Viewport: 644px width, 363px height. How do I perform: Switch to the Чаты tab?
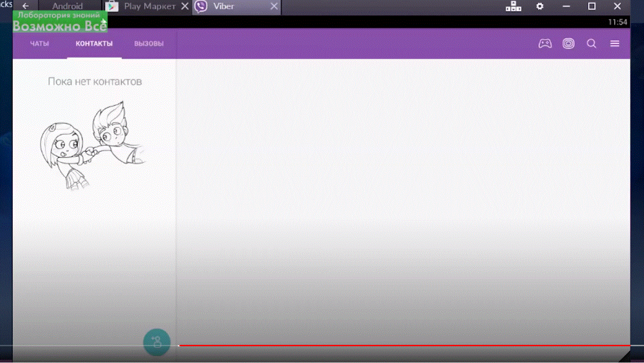(x=39, y=44)
